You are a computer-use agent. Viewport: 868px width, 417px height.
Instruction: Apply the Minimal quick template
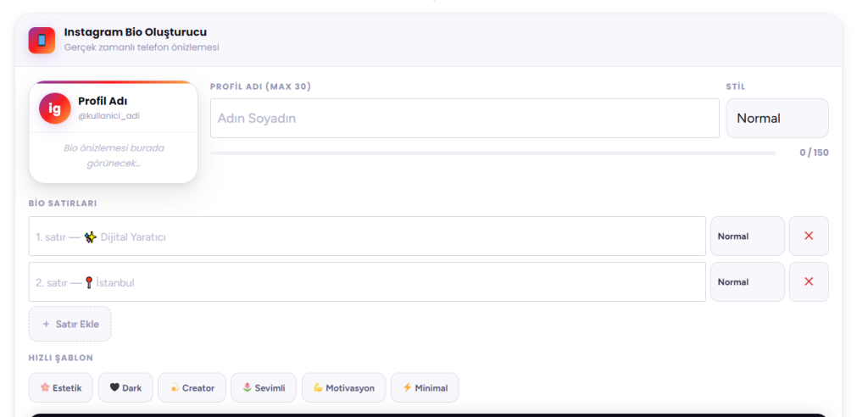pyautogui.click(x=425, y=387)
